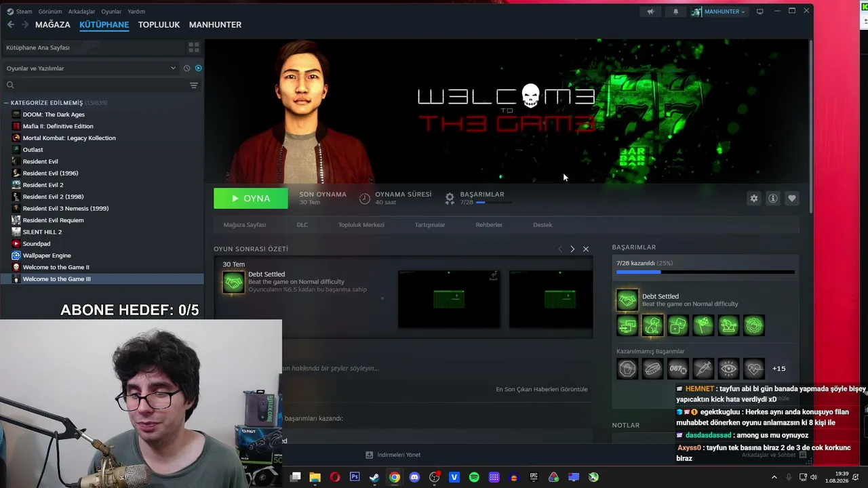Open the notifications bell
868x488 pixels.
(675, 12)
